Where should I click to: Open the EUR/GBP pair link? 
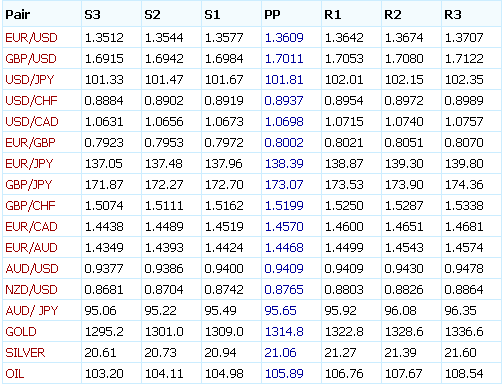[x=30, y=143]
